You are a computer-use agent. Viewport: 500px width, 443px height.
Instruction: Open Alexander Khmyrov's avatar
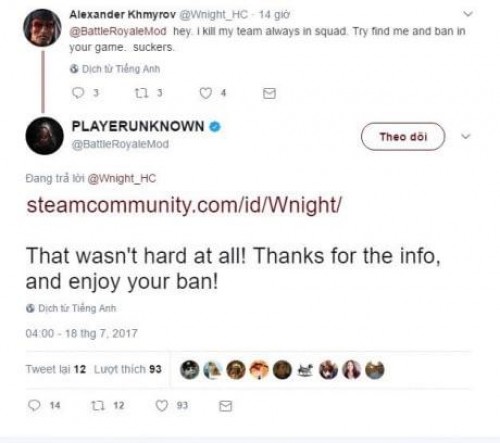click(x=42, y=28)
